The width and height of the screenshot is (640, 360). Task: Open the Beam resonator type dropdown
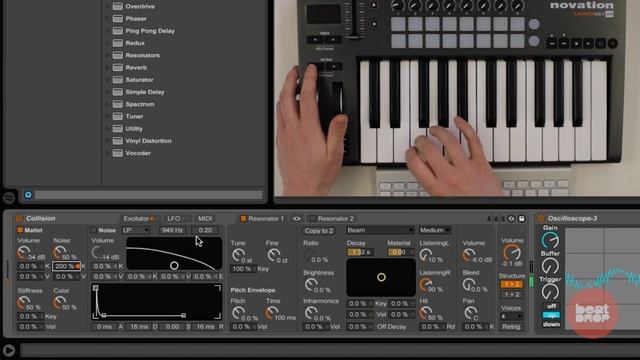tap(380, 230)
